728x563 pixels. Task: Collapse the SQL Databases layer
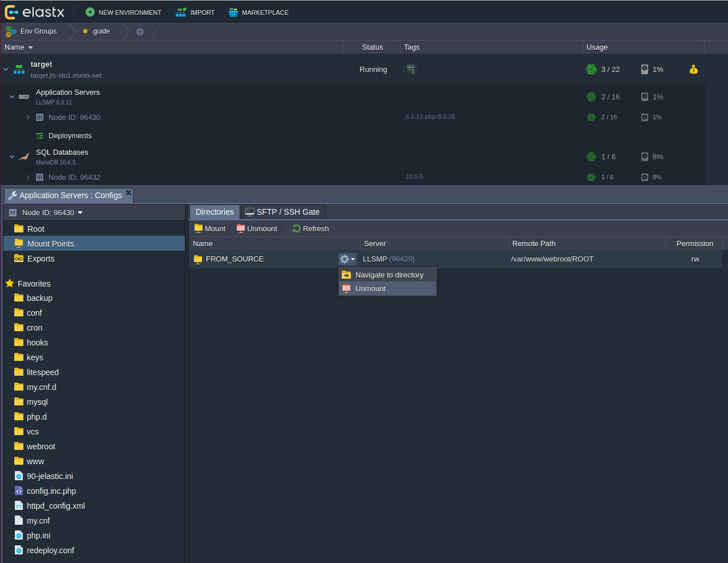12,156
